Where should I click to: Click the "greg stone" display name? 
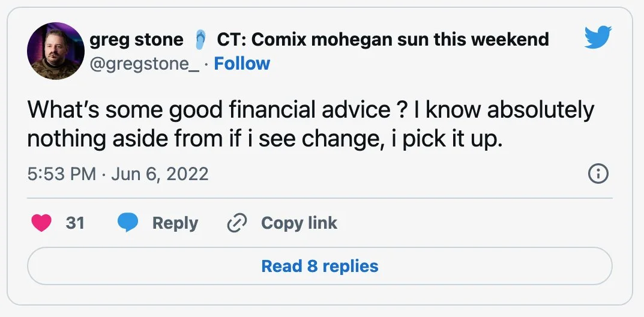tap(136, 40)
